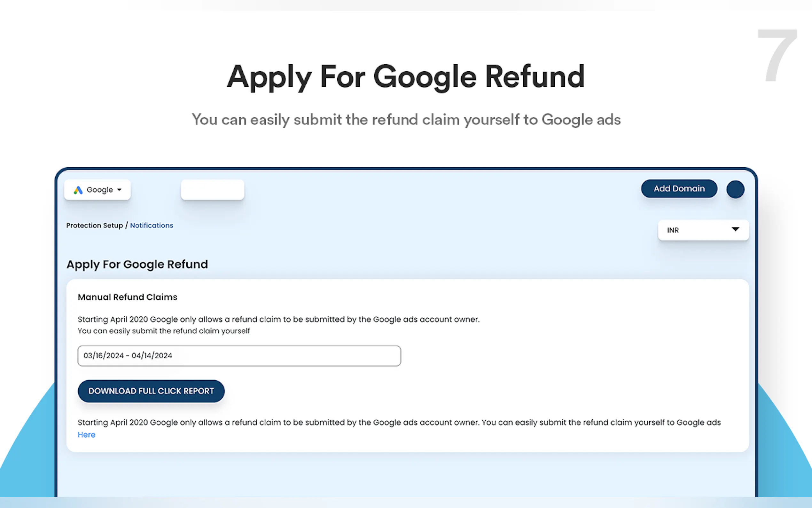Click the paragraph above the date range field

(278, 325)
